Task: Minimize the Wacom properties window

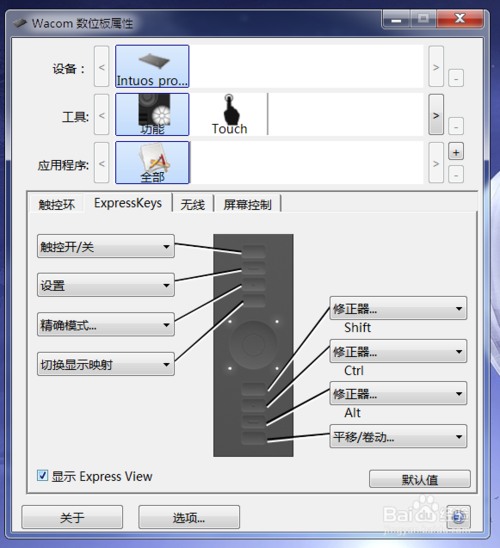Action: point(396,19)
